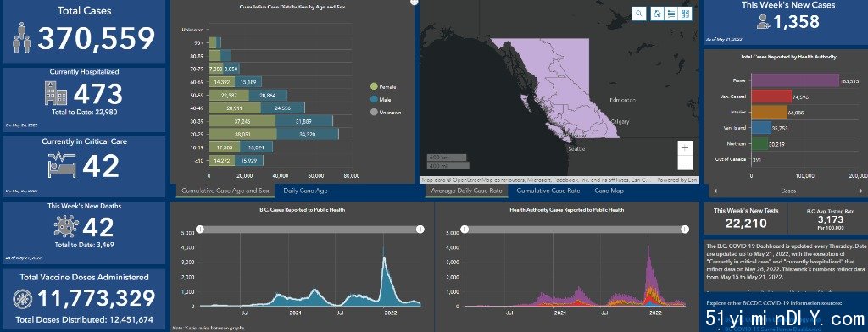Click This Week's New Tests value 22,210
868x332 pixels.
coord(746,223)
